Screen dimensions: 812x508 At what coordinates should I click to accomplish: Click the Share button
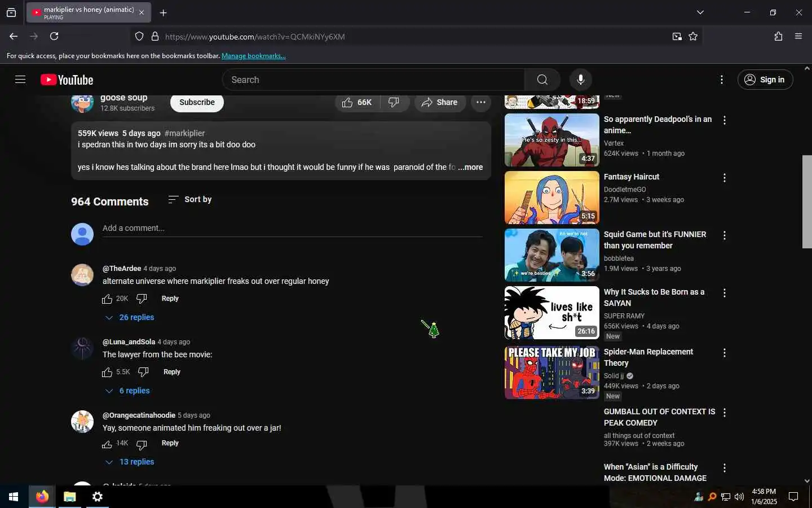click(x=439, y=102)
